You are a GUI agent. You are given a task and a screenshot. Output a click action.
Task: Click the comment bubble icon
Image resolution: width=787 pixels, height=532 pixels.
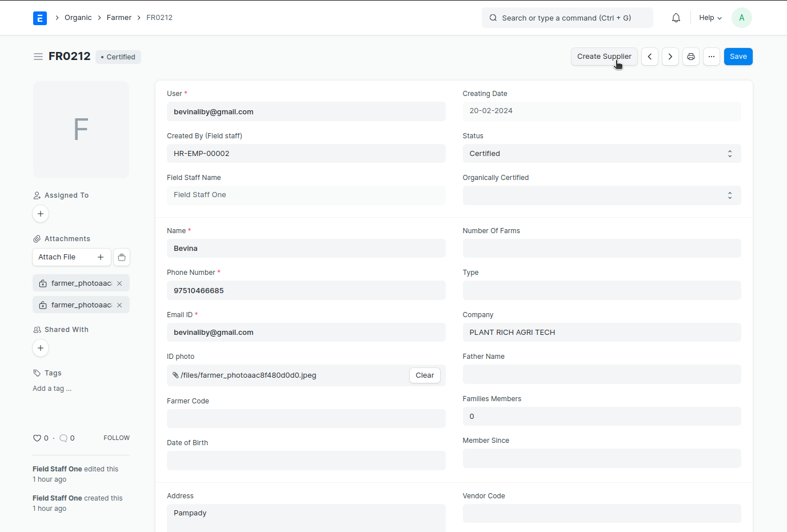click(63, 438)
